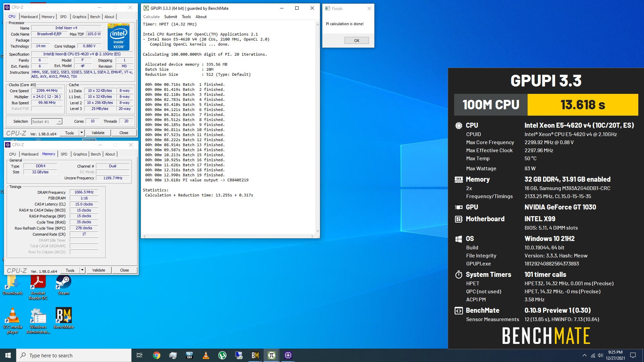This screenshot has width=644, height=362.
Task: Open the Tools dropdown arrow in the upper CPU-Z window
Action: click(81, 133)
